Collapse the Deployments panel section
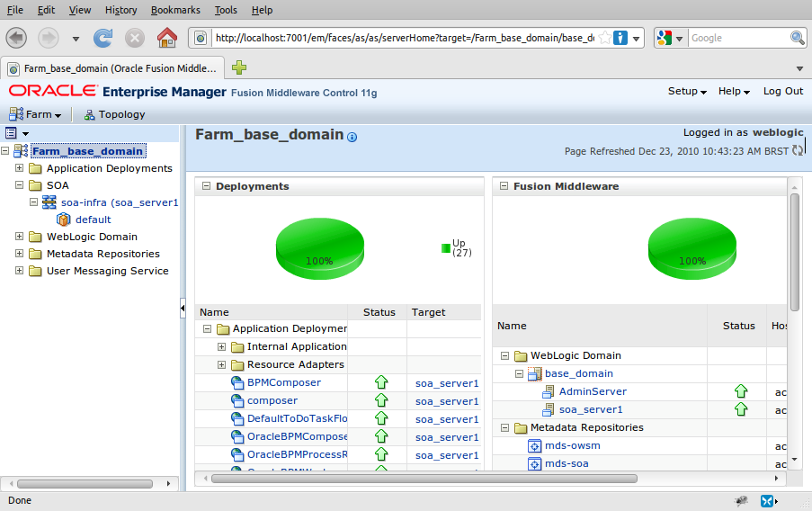812x511 pixels. pos(206,186)
